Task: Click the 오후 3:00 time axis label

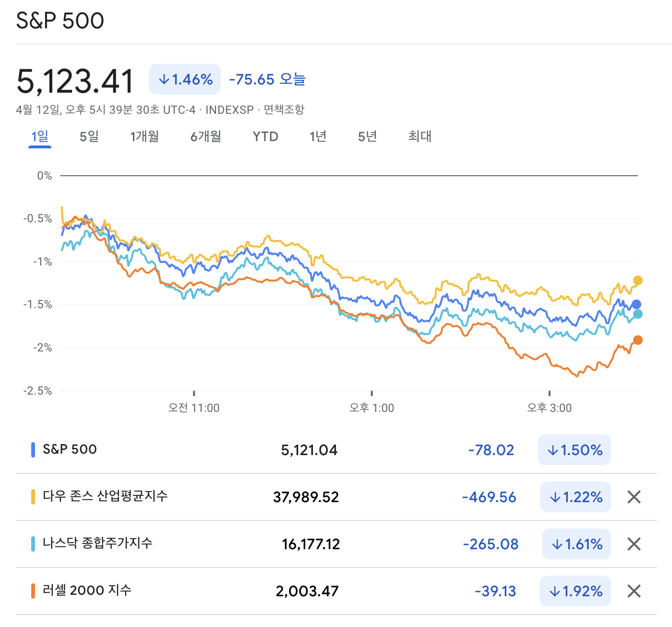Action: (549, 408)
